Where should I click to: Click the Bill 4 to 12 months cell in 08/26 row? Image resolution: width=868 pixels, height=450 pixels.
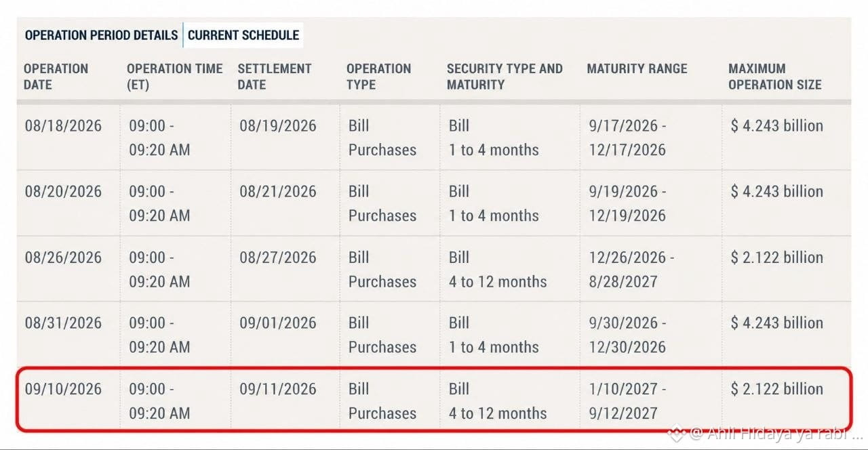tap(498, 270)
